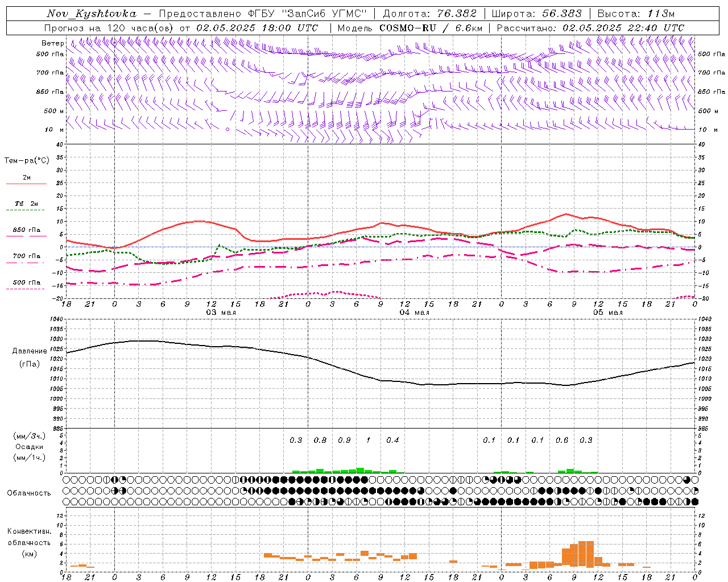Click the forecast start text 02.05.2025 18:00 UTC
The width and height of the screenshot is (728, 582).
(257, 28)
